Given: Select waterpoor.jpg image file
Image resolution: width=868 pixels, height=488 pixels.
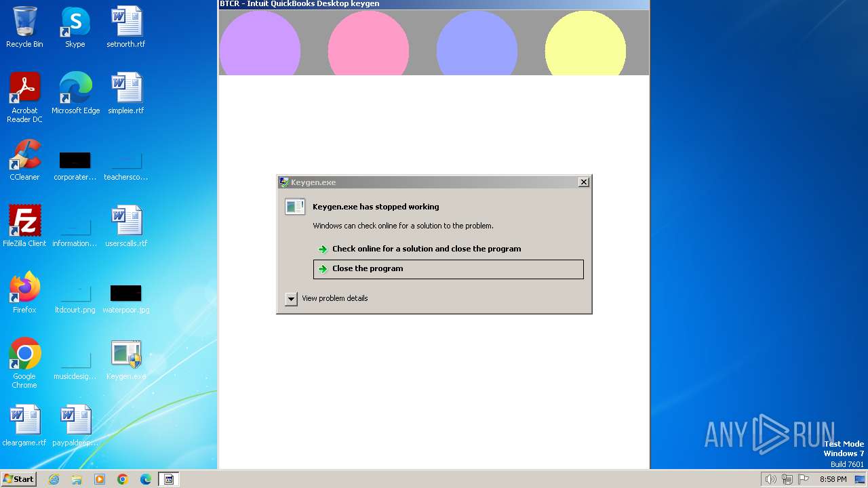Looking at the screenshot, I should click(x=126, y=298).
